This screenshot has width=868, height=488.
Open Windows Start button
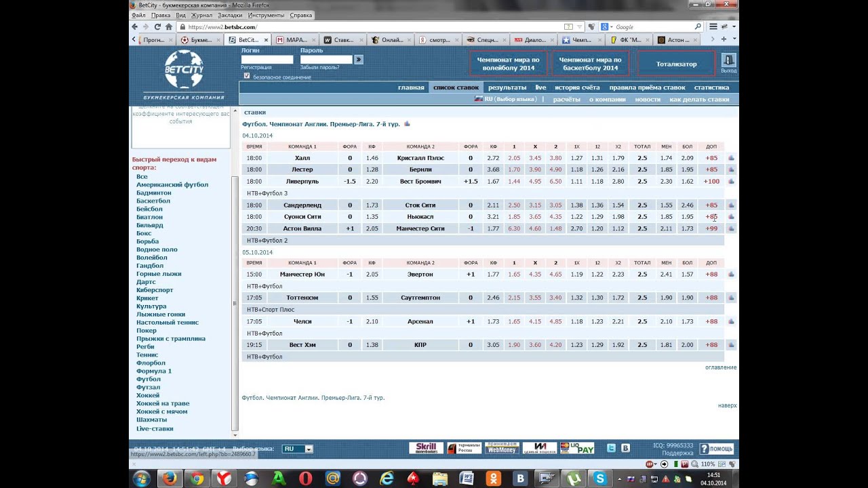point(142,479)
